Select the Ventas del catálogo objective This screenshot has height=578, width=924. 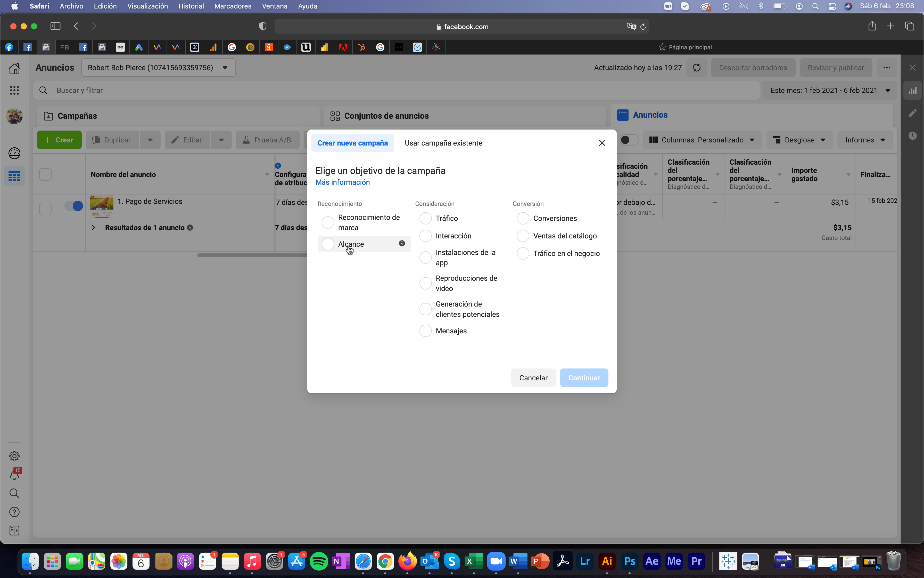[523, 236]
